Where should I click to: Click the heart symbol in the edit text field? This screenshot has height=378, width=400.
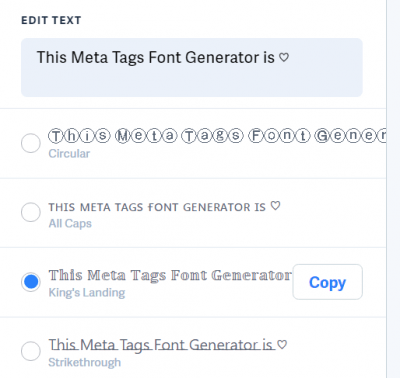click(x=284, y=58)
